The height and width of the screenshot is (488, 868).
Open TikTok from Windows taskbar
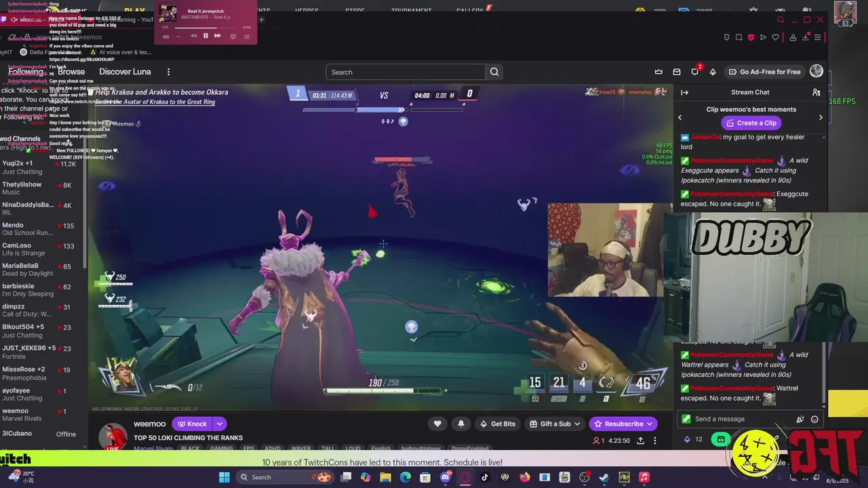pos(484,477)
